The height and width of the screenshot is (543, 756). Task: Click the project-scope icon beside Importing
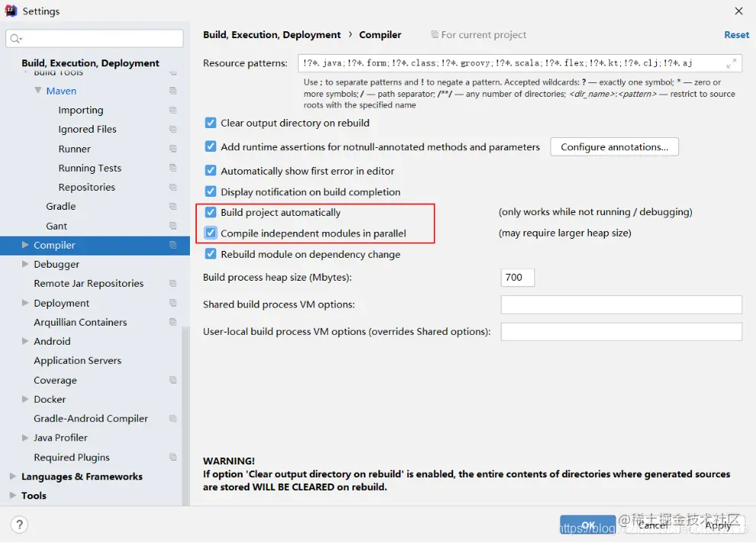[173, 110]
